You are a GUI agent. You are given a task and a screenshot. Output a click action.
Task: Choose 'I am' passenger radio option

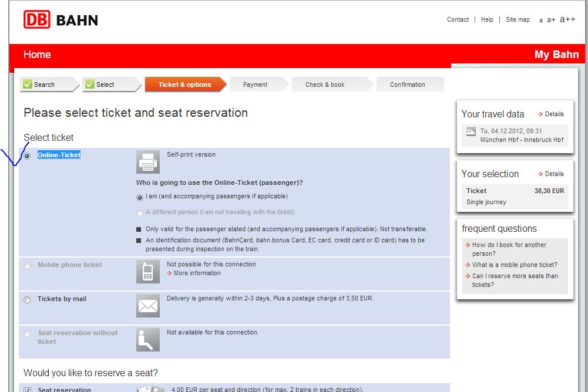[x=139, y=197]
